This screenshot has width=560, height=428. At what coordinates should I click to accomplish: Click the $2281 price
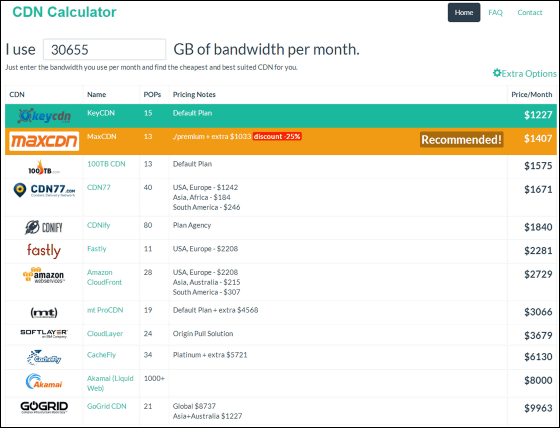click(x=538, y=251)
